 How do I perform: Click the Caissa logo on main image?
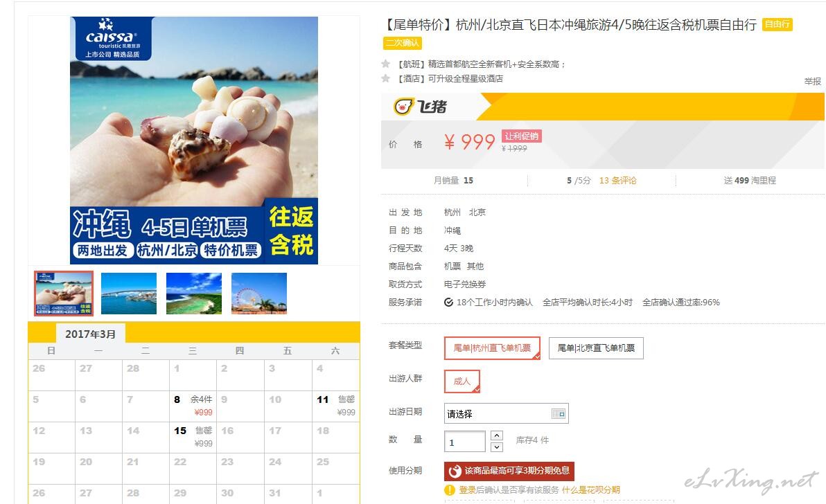coord(112,38)
